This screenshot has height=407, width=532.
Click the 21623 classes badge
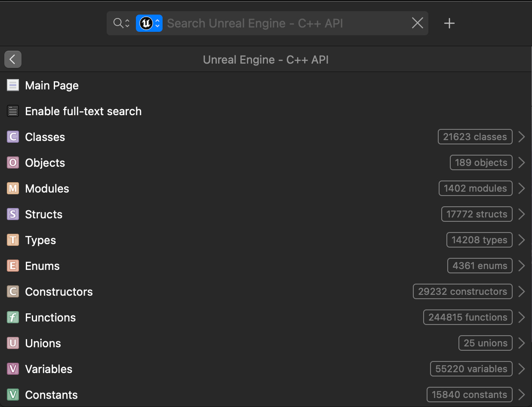(x=475, y=137)
